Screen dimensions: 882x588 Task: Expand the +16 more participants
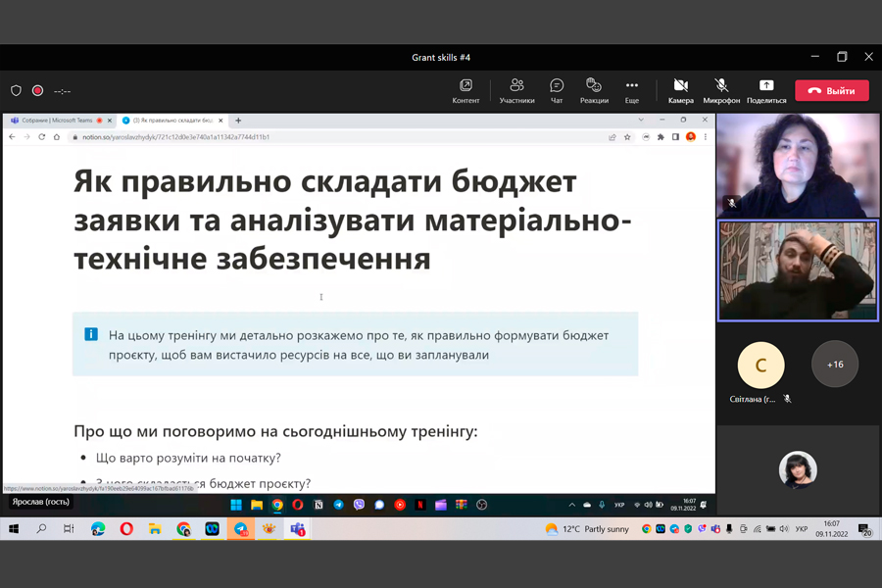(835, 365)
